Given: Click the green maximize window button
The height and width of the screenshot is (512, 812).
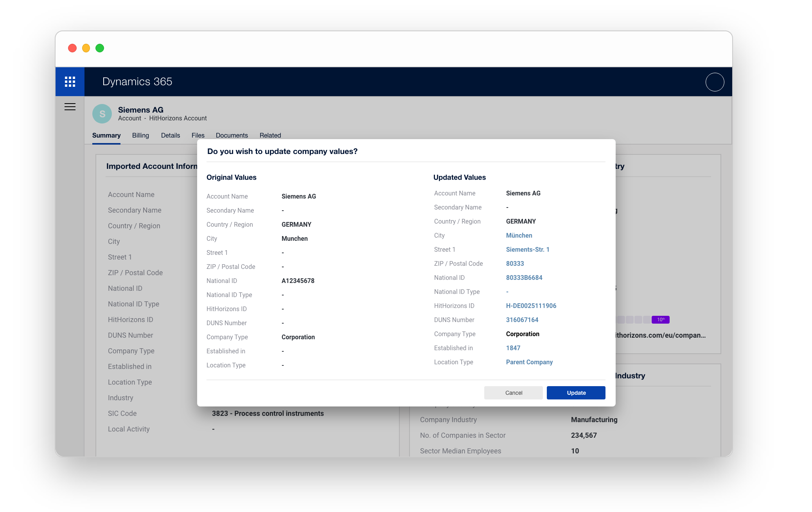Looking at the screenshot, I should pyautogui.click(x=100, y=48).
